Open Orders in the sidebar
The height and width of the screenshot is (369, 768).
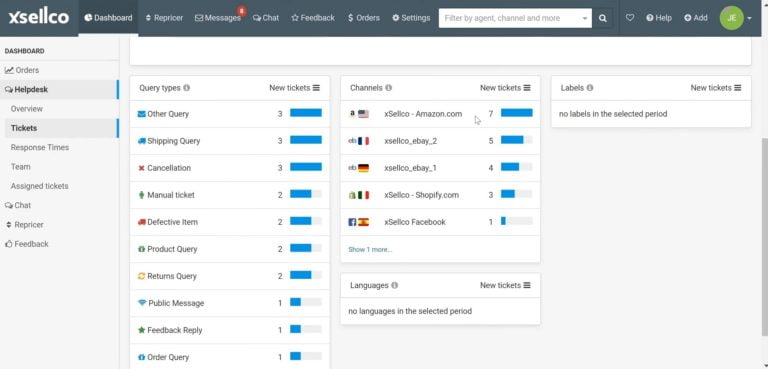(22, 70)
